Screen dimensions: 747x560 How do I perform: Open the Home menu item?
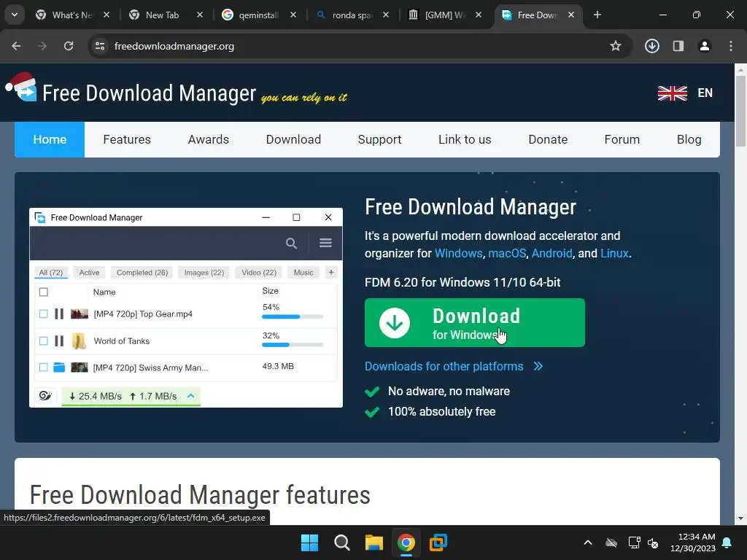tap(50, 139)
